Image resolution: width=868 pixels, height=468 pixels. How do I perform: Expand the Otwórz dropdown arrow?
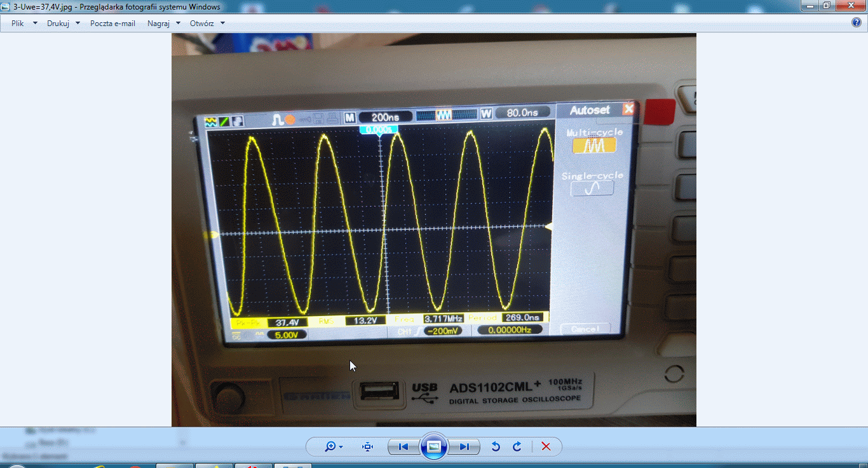pos(222,24)
